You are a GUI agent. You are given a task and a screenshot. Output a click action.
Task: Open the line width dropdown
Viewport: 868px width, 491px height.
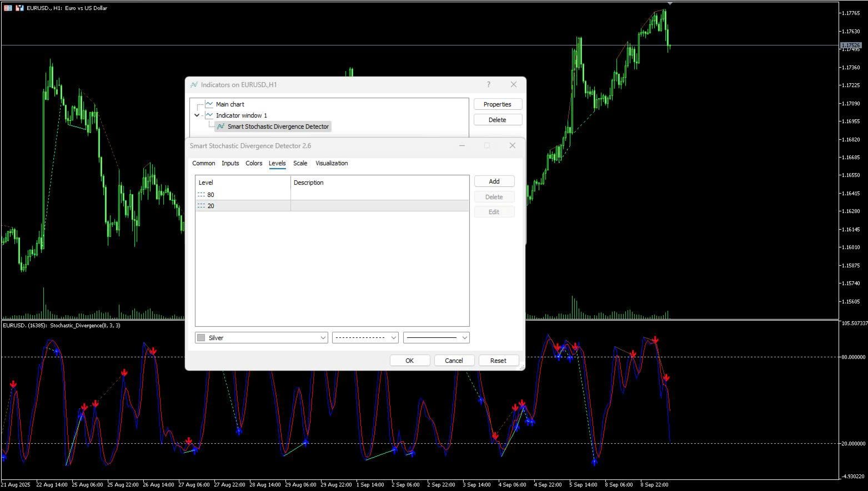(x=436, y=337)
